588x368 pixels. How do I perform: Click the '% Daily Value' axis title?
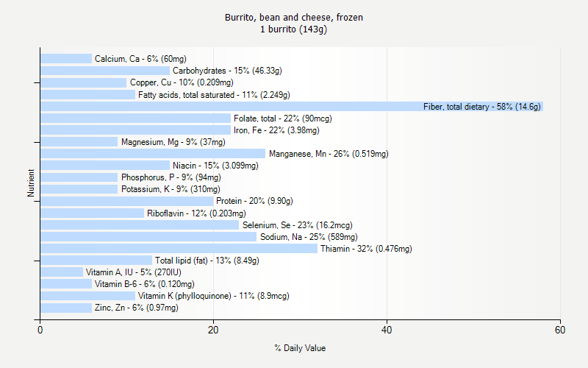[300, 348]
